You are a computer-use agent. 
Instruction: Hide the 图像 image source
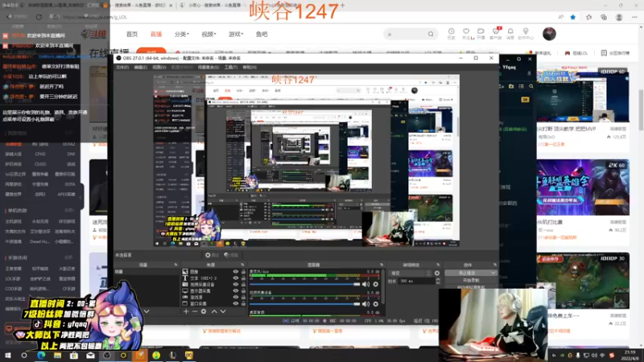(x=236, y=272)
